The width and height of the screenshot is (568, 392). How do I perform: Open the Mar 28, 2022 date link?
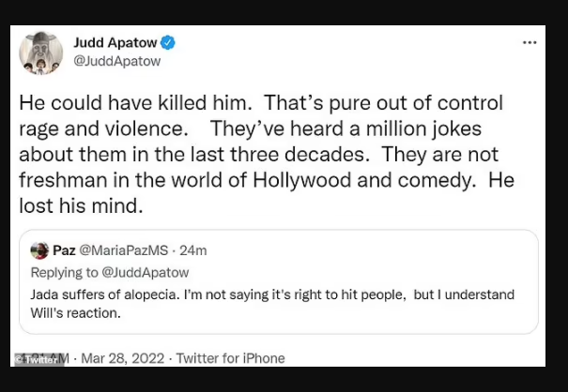point(123,358)
